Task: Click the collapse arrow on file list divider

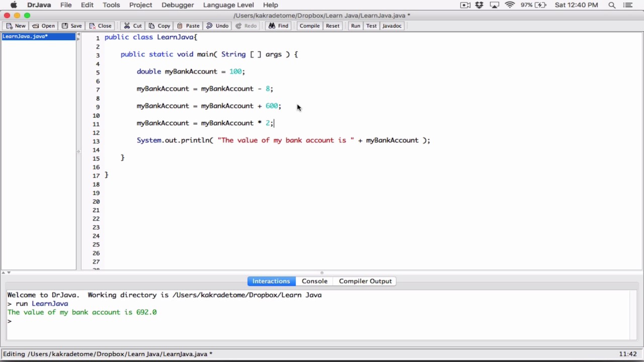Action: coord(78,34)
